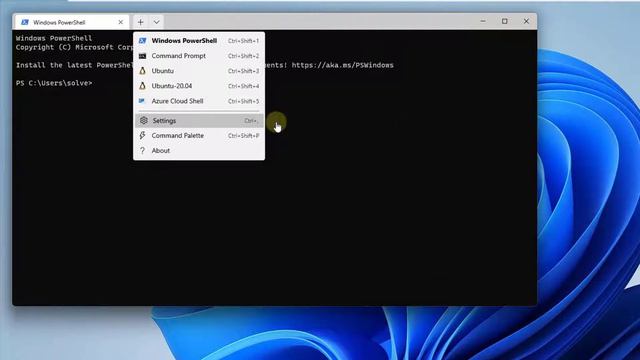This screenshot has width=640, height=360.
Task: Maximize the terminal window
Action: point(504,21)
